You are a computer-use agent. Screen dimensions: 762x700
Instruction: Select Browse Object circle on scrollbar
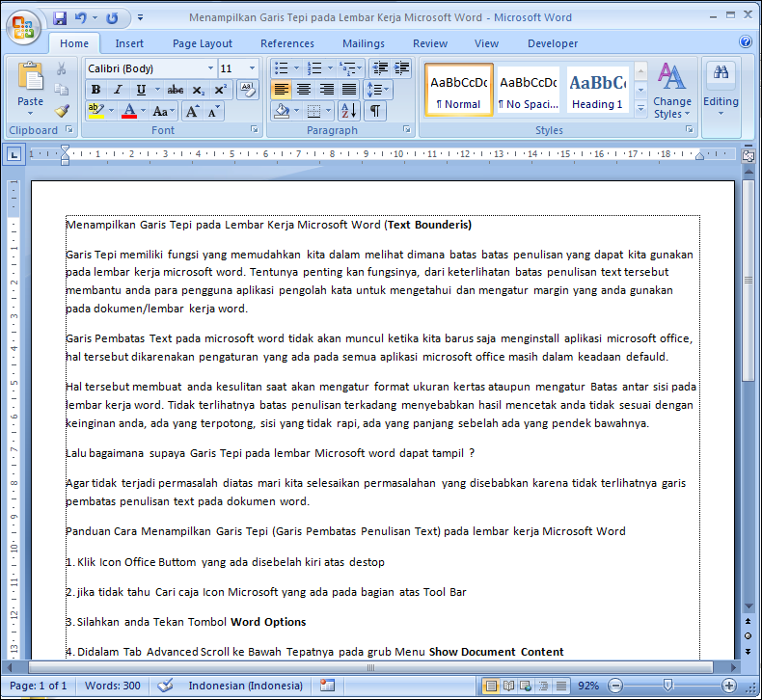tap(748, 635)
